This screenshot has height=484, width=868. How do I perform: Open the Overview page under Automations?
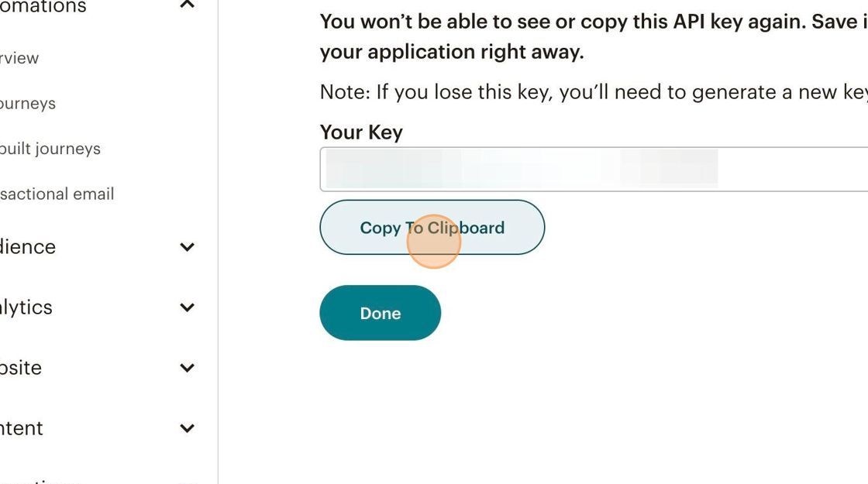(x=19, y=58)
